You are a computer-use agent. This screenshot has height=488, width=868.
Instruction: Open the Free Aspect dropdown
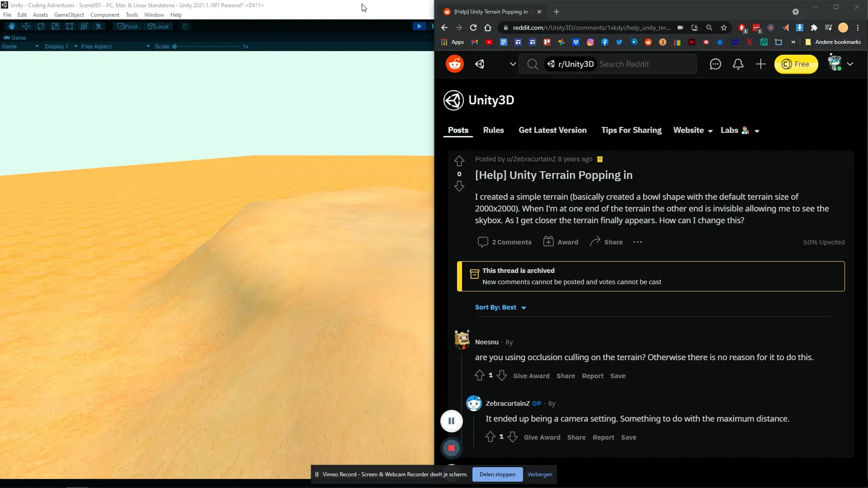click(x=115, y=46)
